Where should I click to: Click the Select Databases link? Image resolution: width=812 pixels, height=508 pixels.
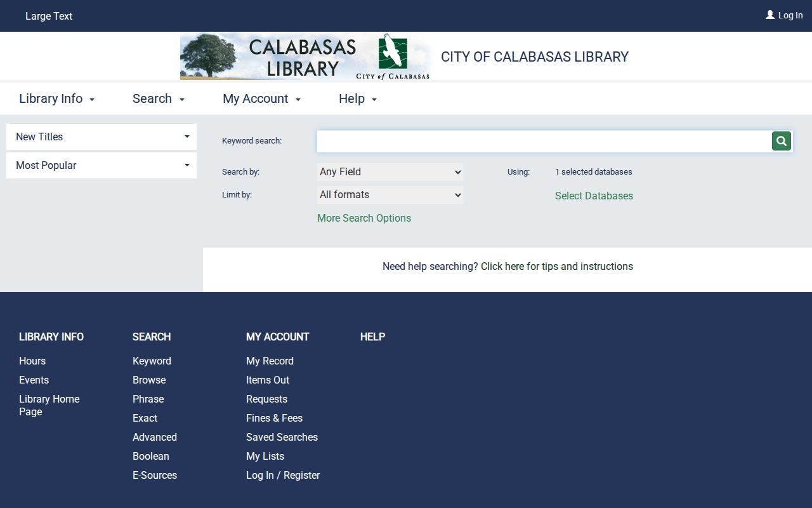(x=594, y=196)
